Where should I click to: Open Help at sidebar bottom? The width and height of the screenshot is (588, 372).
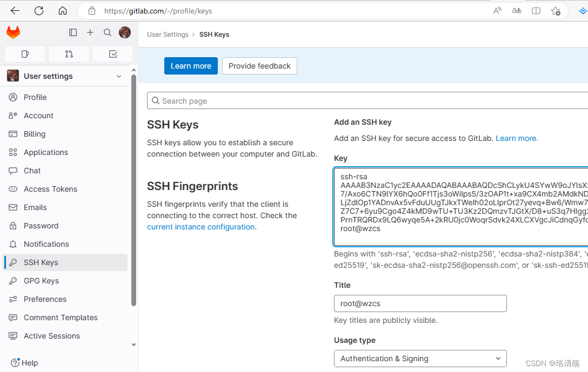pyautogui.click(x=24, y=363)
